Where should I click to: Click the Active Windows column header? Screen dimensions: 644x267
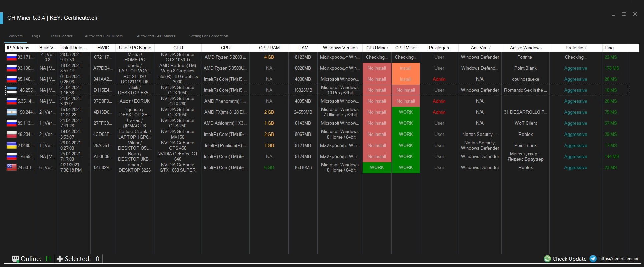[526, 48]
